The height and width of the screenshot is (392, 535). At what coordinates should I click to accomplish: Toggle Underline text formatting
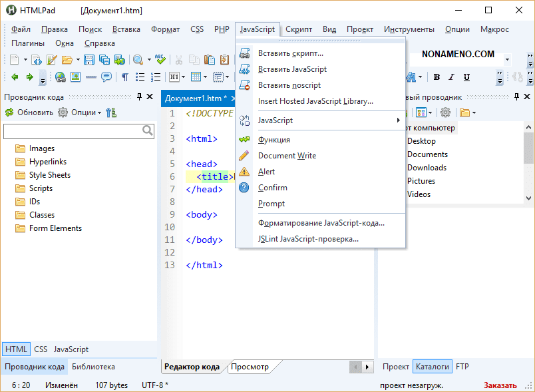click(466, 77)
